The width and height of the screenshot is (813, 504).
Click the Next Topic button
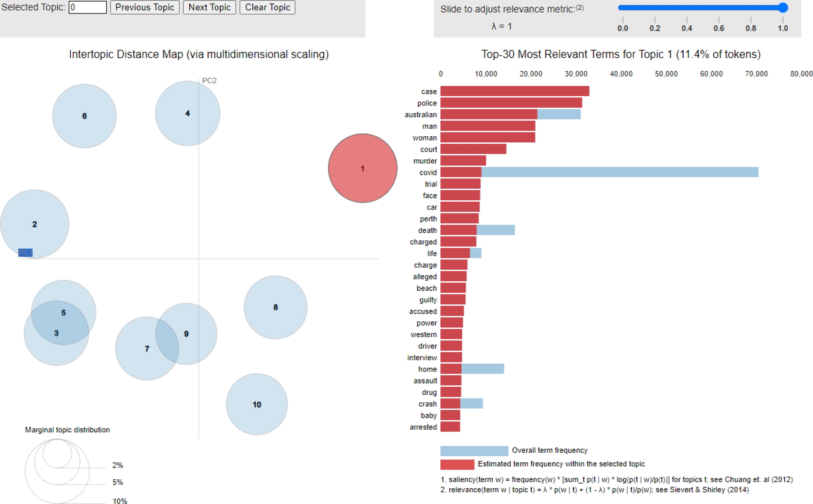[x=209, y=7]
